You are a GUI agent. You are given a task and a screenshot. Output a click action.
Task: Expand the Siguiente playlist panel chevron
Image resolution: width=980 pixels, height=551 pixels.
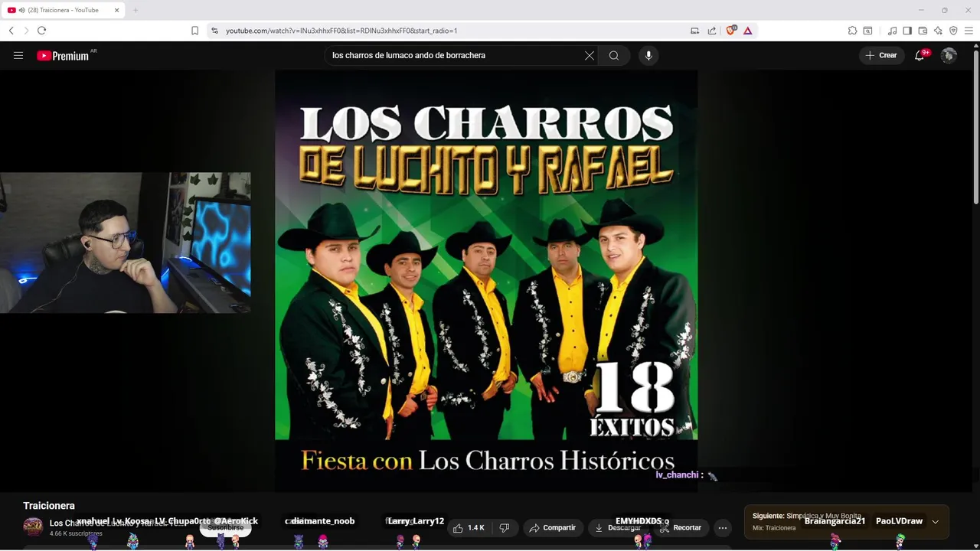click(935, 522)
